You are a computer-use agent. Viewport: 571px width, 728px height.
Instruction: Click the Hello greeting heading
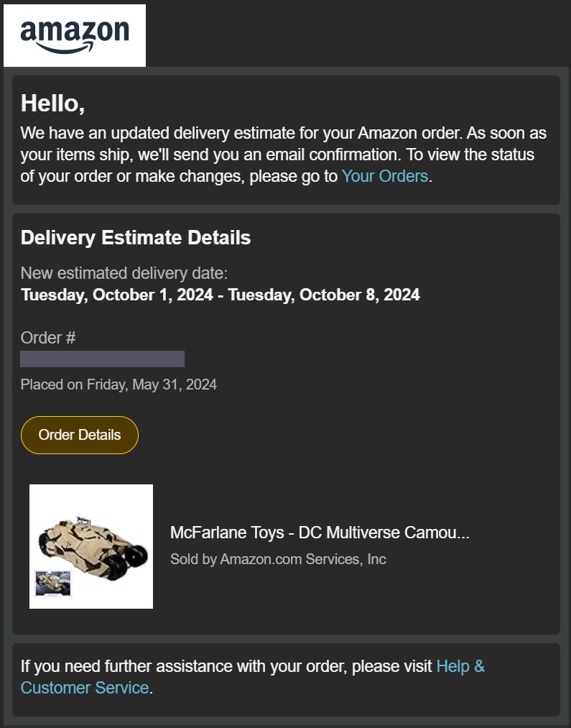(53, 103)
